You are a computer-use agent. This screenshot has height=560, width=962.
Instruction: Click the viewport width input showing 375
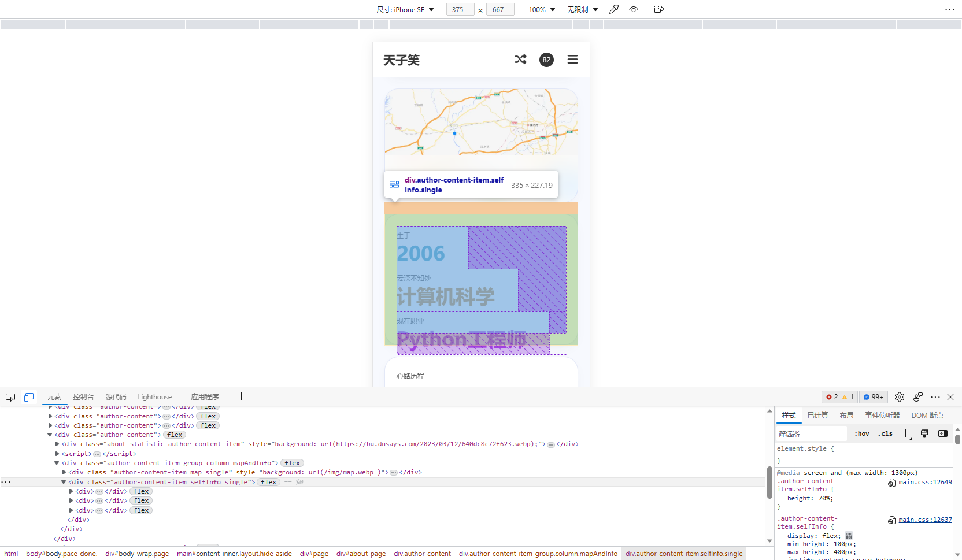pos(460,9)
